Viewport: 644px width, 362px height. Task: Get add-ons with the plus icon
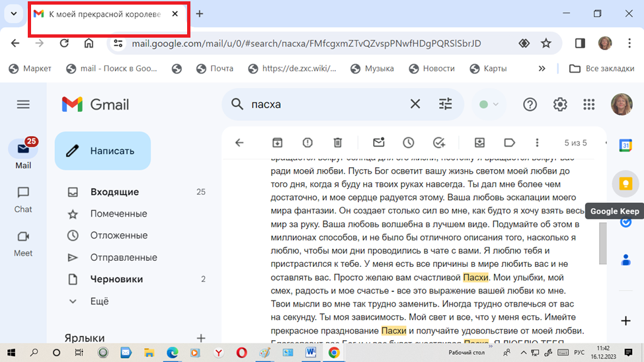point(625,321)
